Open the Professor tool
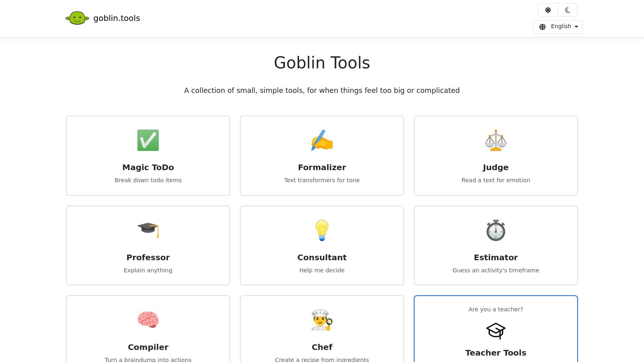Viewport: 644px width, 362px height. (148, 246)
